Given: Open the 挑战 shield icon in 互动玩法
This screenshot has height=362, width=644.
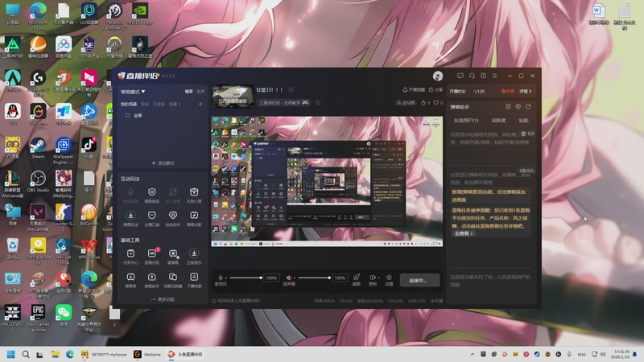Looking at the screenshot, I should point(151,195).
